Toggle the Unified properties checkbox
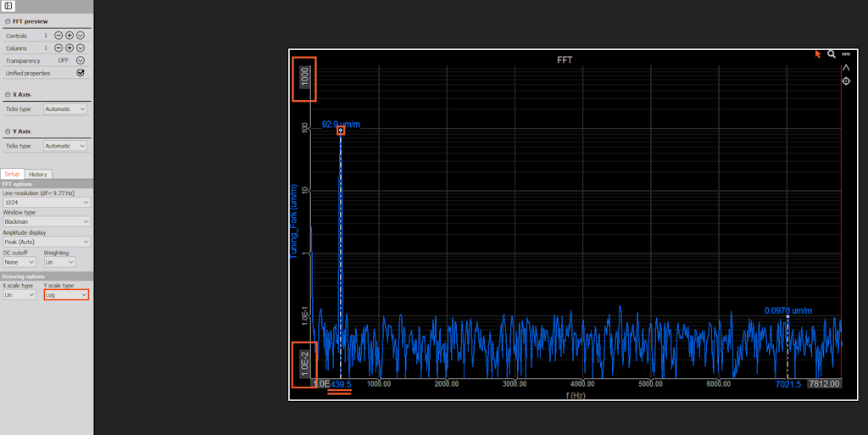 (81, 73)
